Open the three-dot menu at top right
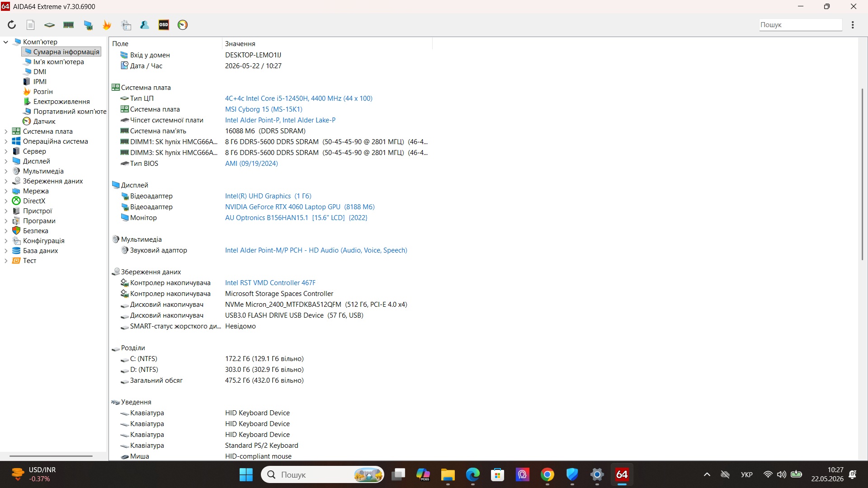Screen dimensions: 868x488 click(x=853, y=25)
